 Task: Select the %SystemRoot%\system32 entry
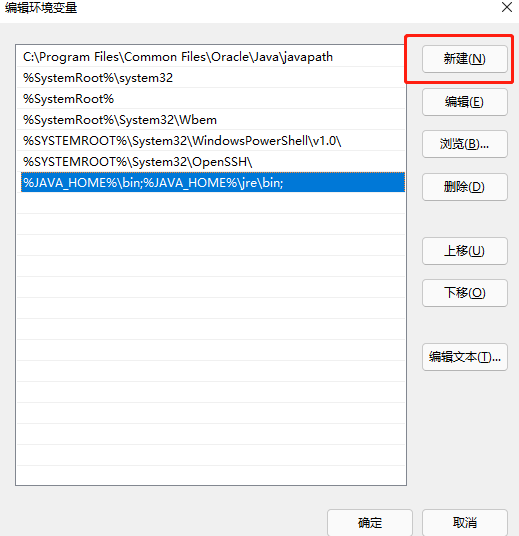pyautogui.click(x=211, y=78)
